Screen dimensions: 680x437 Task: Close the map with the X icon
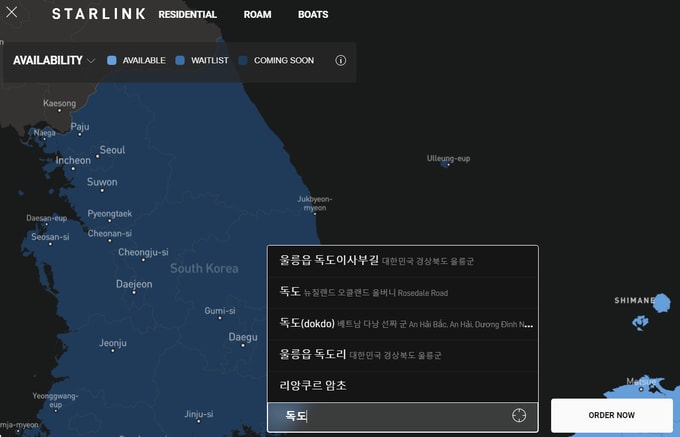click(12, 12)
